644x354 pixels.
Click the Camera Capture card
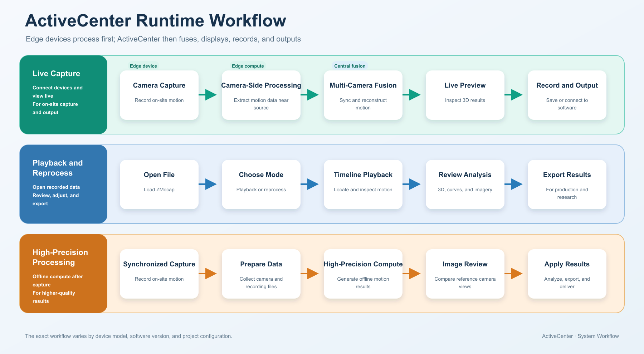click(x=159, y=95)
